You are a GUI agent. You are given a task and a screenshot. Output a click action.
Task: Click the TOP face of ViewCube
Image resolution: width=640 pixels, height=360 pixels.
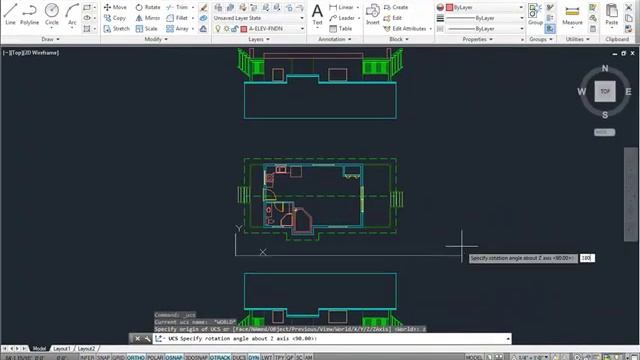(x=605, y=91)
